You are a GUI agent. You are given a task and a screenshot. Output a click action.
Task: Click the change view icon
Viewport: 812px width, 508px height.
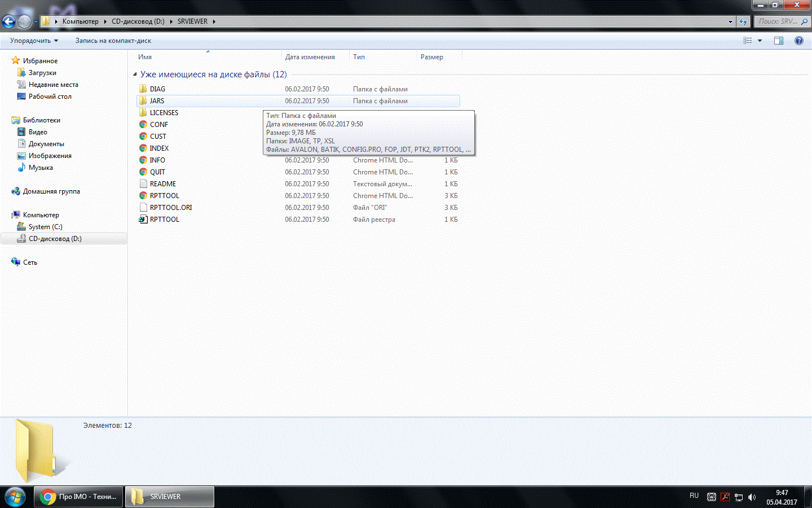coord(748,41)
